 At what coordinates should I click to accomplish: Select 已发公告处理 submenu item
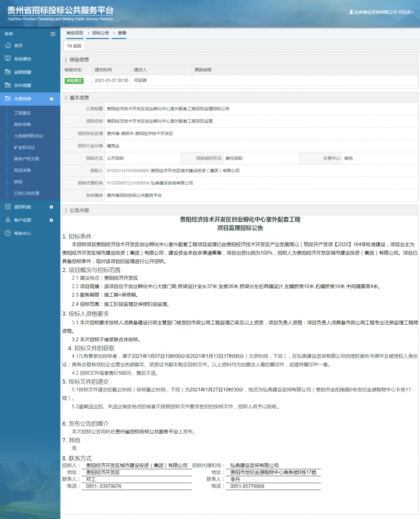[27, 193]
